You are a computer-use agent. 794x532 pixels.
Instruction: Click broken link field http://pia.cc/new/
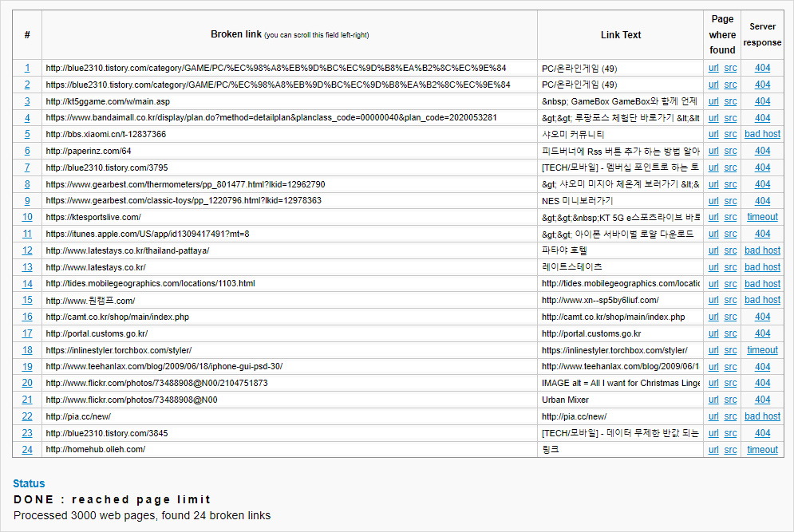289,416
